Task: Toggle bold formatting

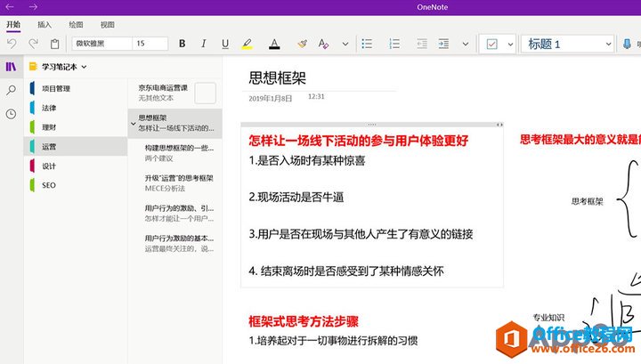Action: tap(183, 44)
